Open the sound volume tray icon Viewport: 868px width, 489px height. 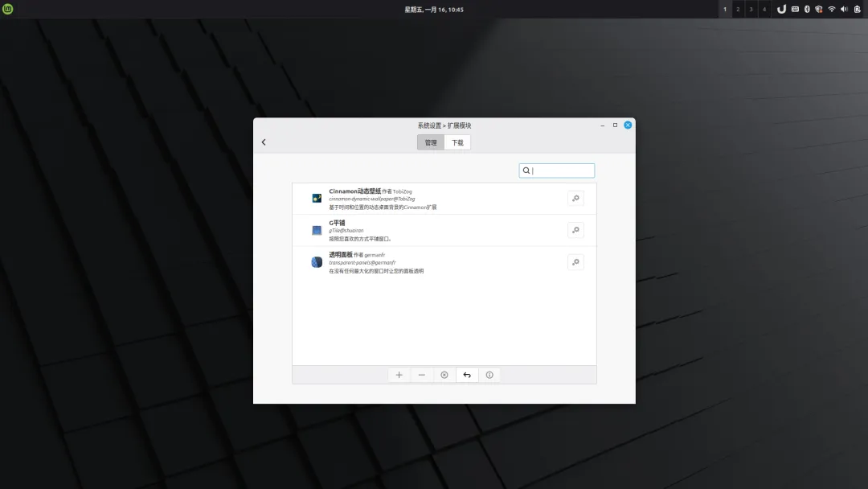coord(844,9)
